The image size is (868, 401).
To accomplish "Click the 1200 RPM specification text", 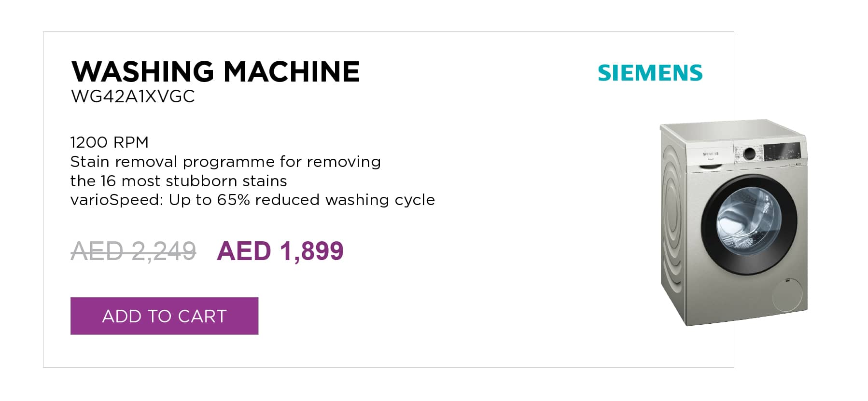I will pos(110,142).
